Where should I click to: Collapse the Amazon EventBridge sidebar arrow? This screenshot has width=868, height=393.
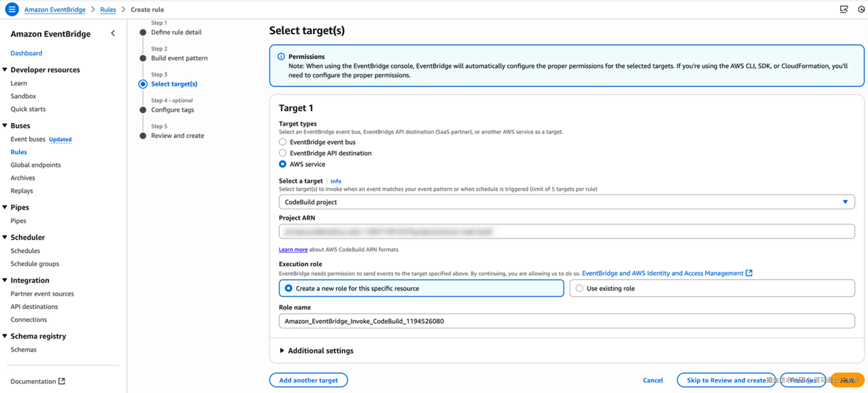[x=113, y=33]
